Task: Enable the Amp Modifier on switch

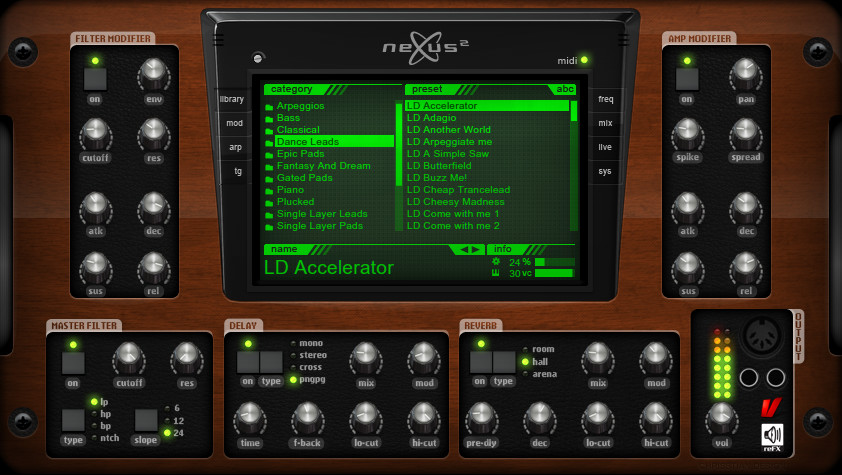Action: pos(687,80)
